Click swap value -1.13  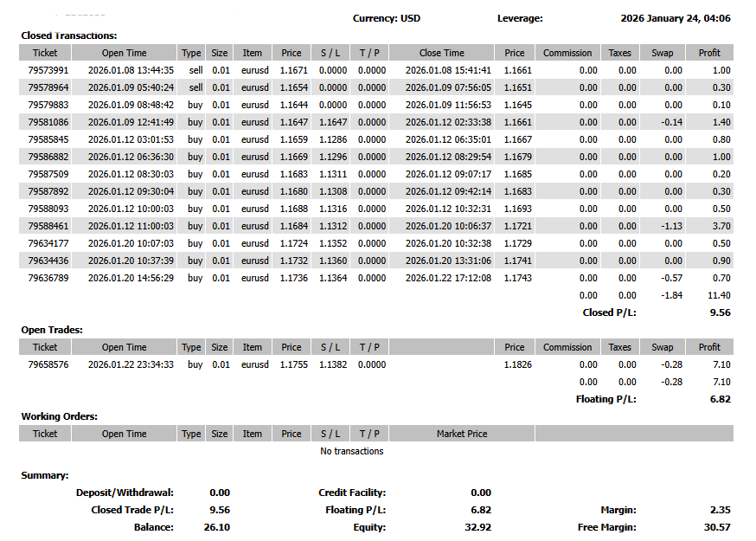coord(671,226)
